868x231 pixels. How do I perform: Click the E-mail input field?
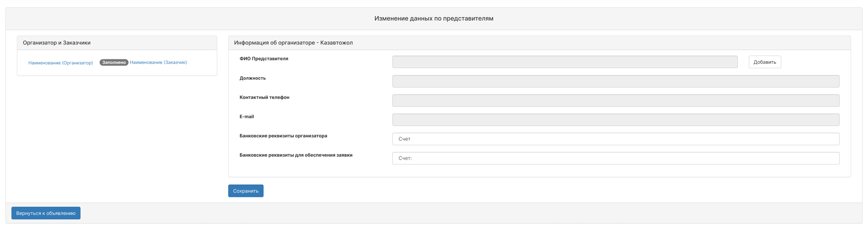click(x=615, y=120)
